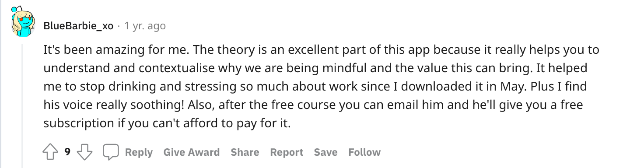Report the comment
This screenshot has height=168, width=644.
[x=287, y=152]
